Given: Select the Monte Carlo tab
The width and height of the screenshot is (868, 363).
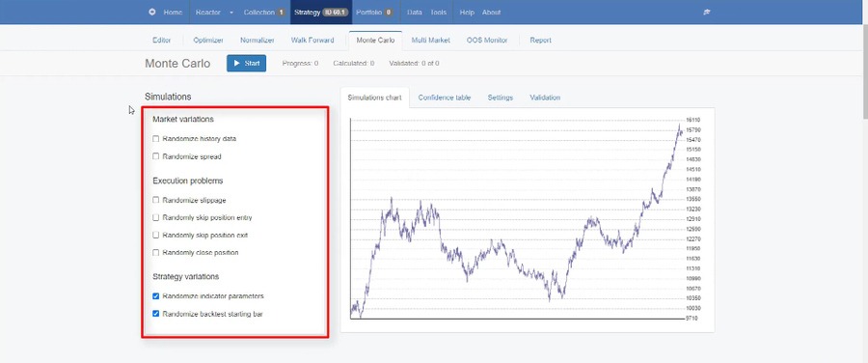Looking at the screenshot, I should click(x=375, y=40).
